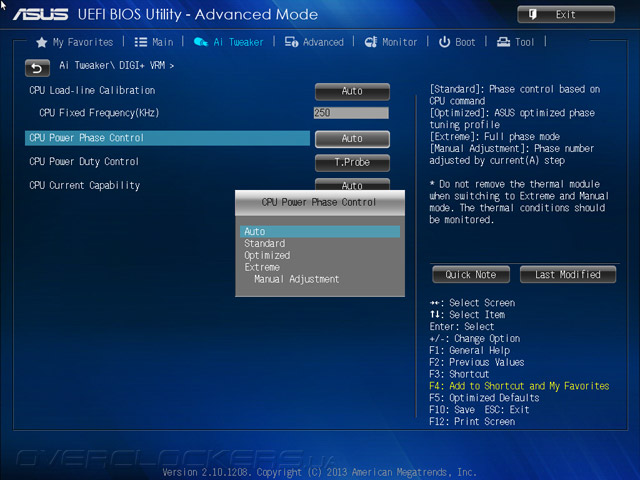Select the CPU Power Duty Control label

tap(84, 162)
